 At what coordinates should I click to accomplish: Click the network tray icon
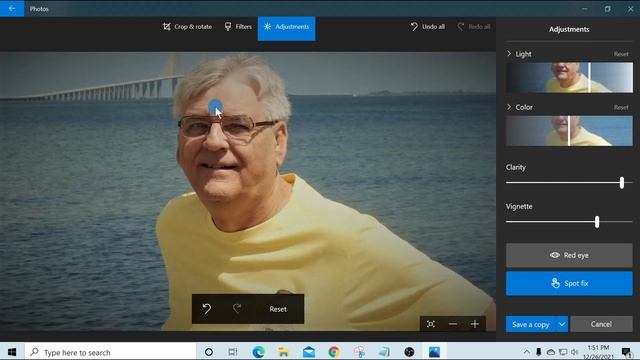563,352
